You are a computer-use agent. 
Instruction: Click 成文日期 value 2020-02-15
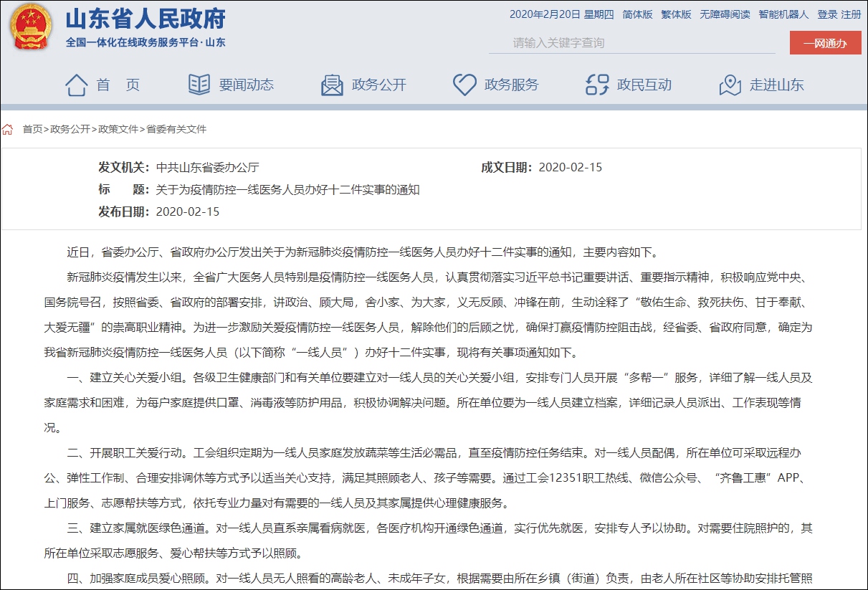[571, 168]
